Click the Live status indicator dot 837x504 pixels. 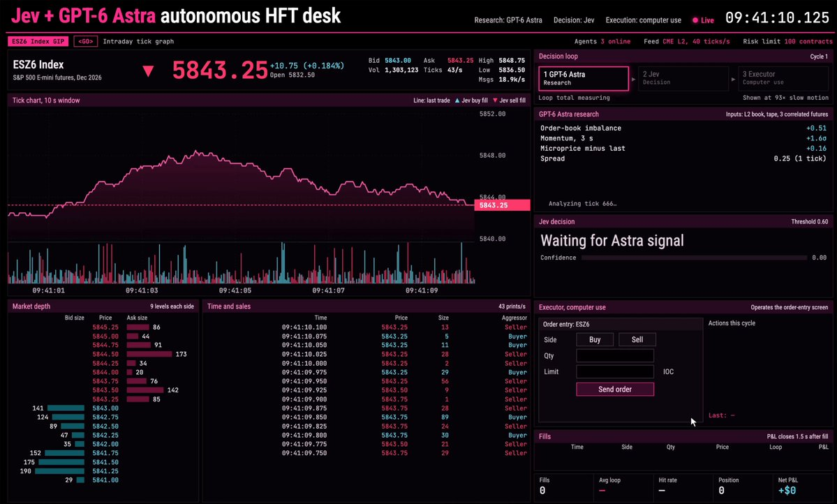(695, 20)
